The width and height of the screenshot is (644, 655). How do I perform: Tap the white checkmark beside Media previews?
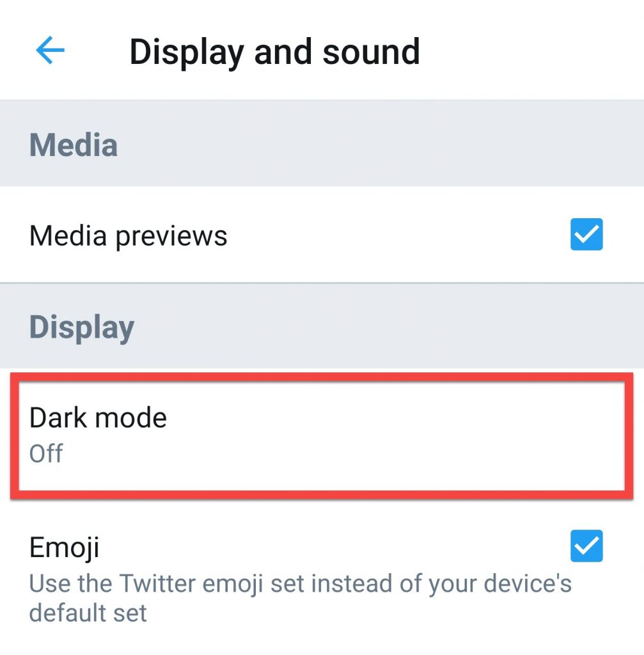(x=586, y=234)
